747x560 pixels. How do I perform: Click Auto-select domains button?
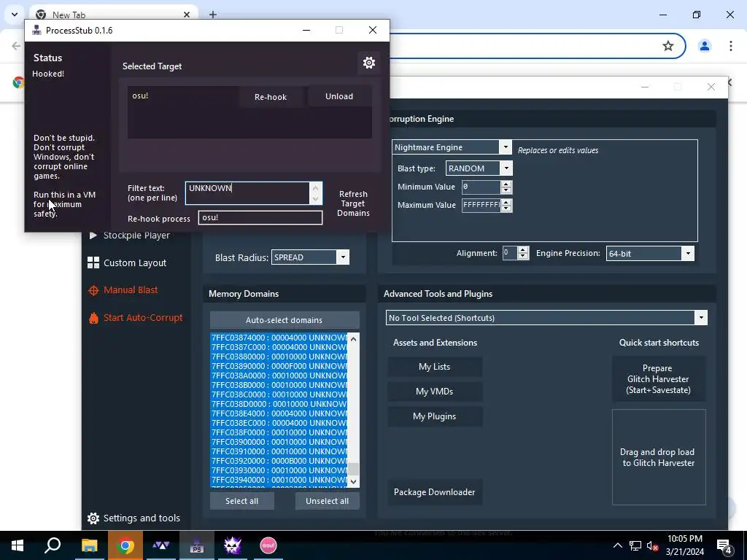(x=285, y=321)
